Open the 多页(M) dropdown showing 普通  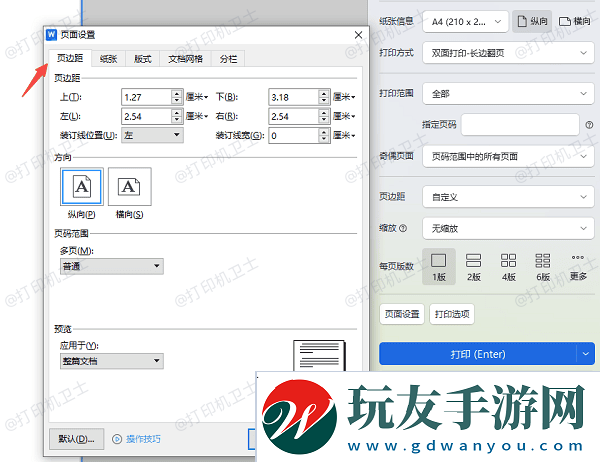point(112,266)
